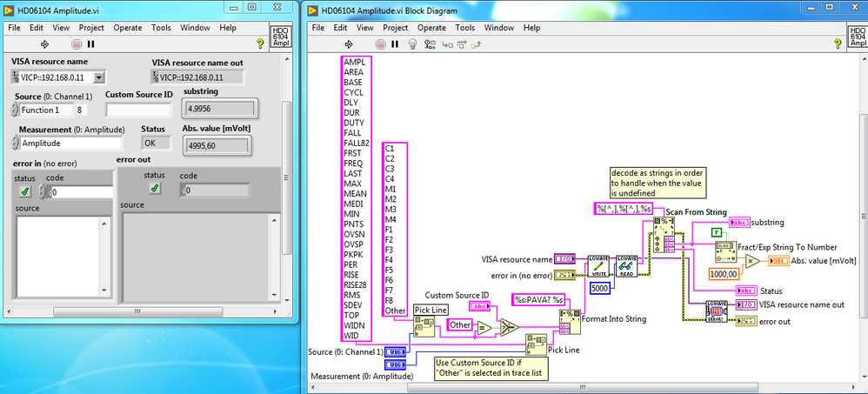Click the front panel vertical scrollbar
Image resolution: width=868 pixels, height=394 pixels.
click(x=286, y=177)
